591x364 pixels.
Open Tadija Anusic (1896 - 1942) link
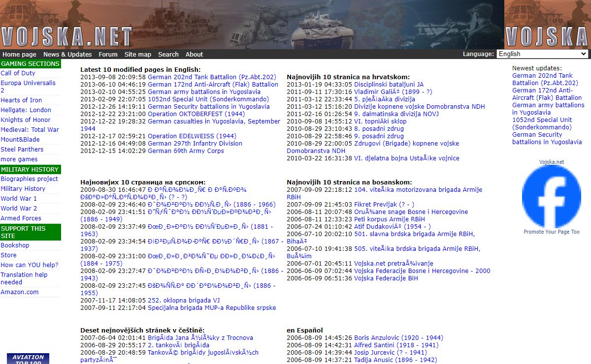coord(395,360)
